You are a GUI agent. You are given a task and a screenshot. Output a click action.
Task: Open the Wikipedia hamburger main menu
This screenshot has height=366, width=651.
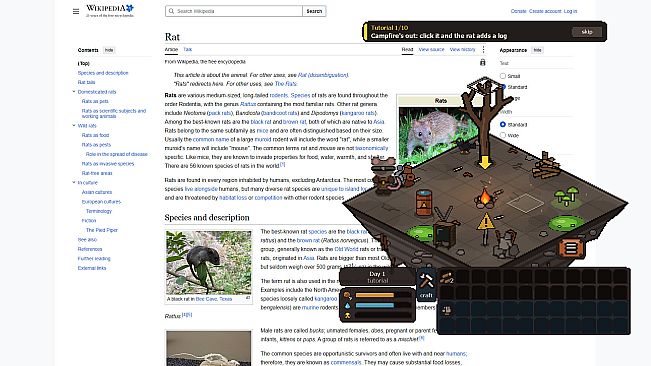click(76, 11)
